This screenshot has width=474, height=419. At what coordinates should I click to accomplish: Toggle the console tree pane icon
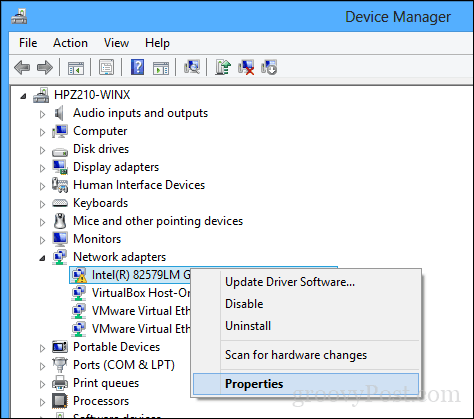point(76,68)
